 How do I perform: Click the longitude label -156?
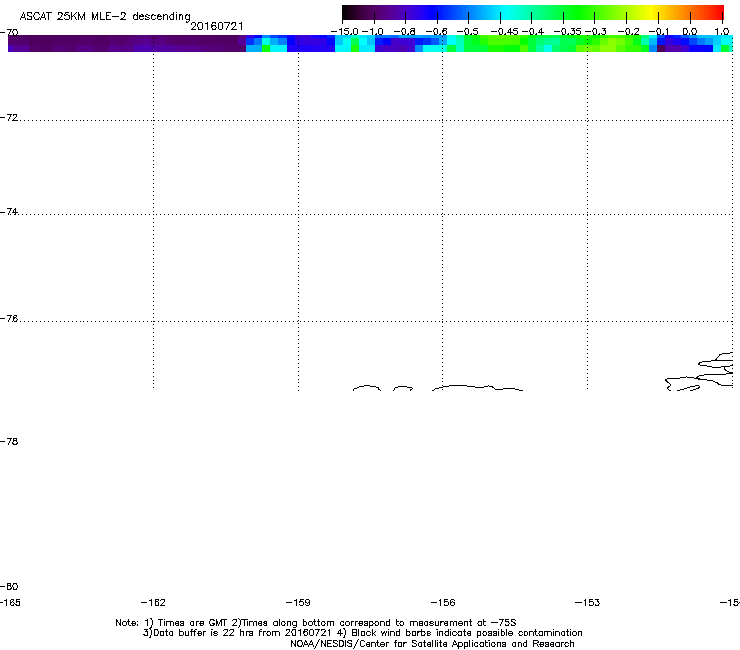[x=443, y=602]
